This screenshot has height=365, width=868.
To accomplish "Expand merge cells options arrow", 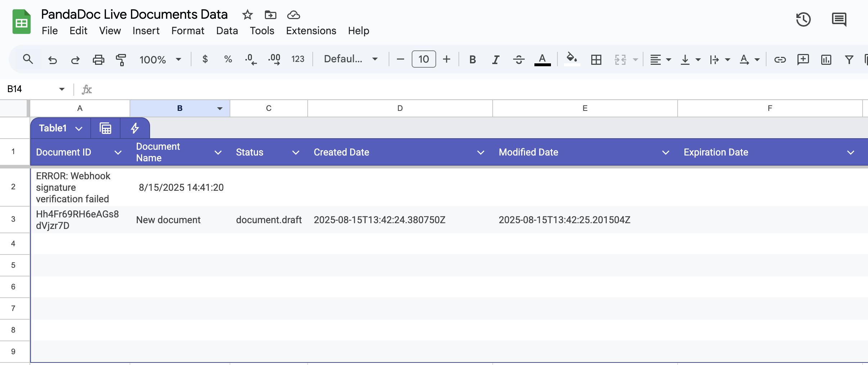I will (635, 59).
